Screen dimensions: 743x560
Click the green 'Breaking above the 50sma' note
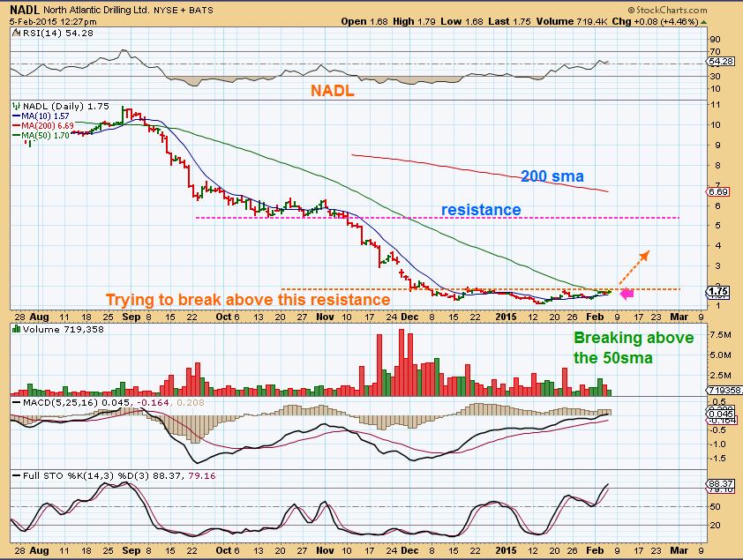[634, 347]
